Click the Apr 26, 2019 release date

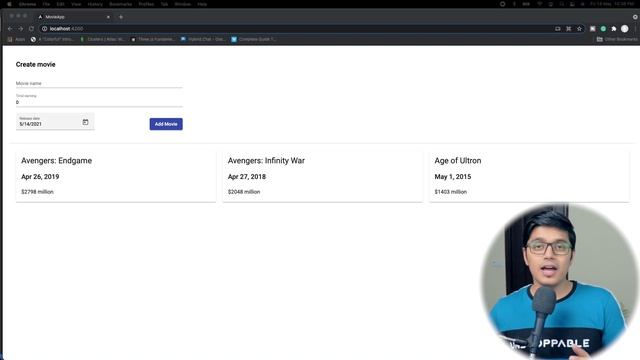(x=40, y=177)
